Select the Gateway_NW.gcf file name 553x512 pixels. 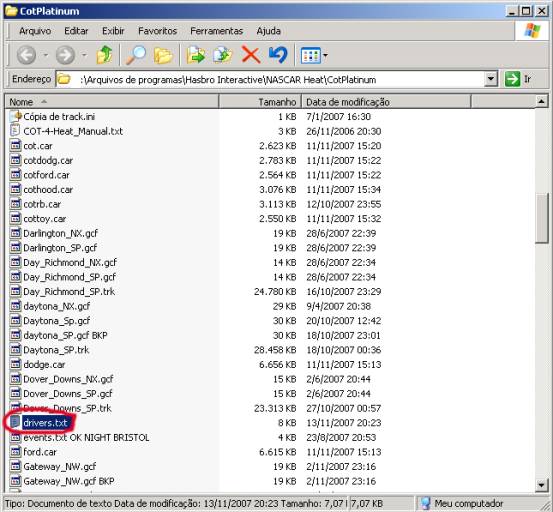tap(60, 467)
